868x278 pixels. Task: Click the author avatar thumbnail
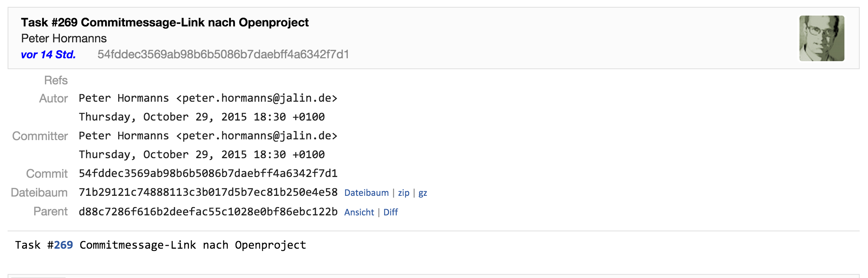click(x=822, y=38)
